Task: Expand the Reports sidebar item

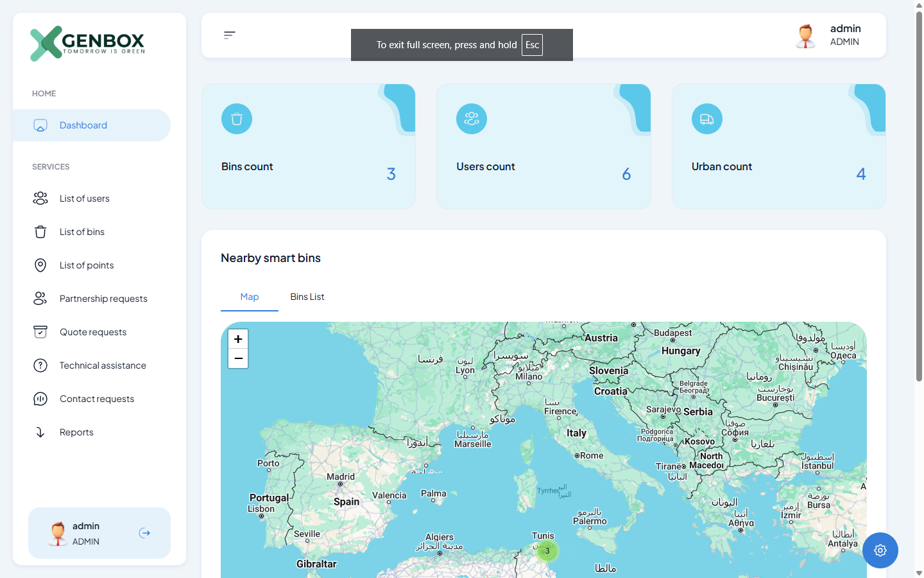Action: click(x=76, y=432)
